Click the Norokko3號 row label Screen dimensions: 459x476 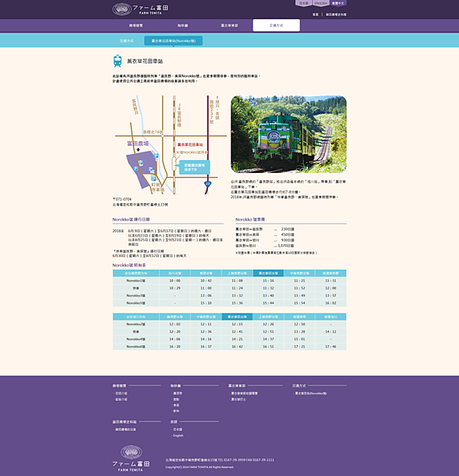pyautogui.click(x=136, y=295)
